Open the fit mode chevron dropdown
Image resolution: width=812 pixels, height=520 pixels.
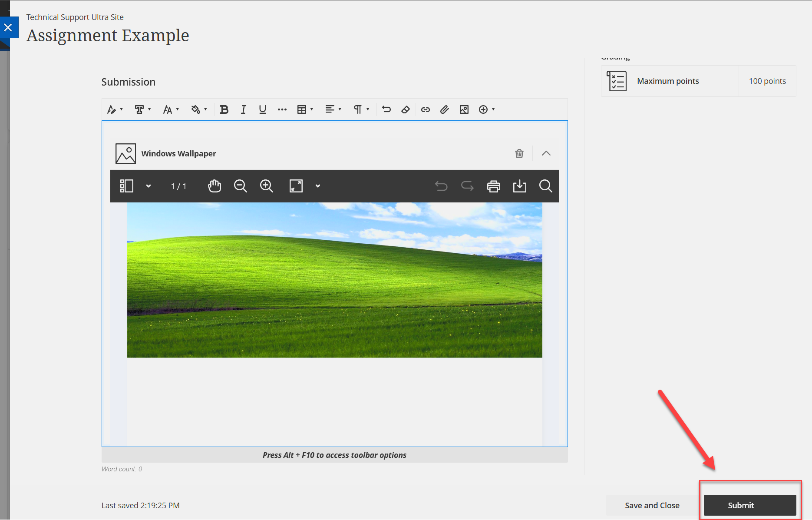[x=318, y=186]
